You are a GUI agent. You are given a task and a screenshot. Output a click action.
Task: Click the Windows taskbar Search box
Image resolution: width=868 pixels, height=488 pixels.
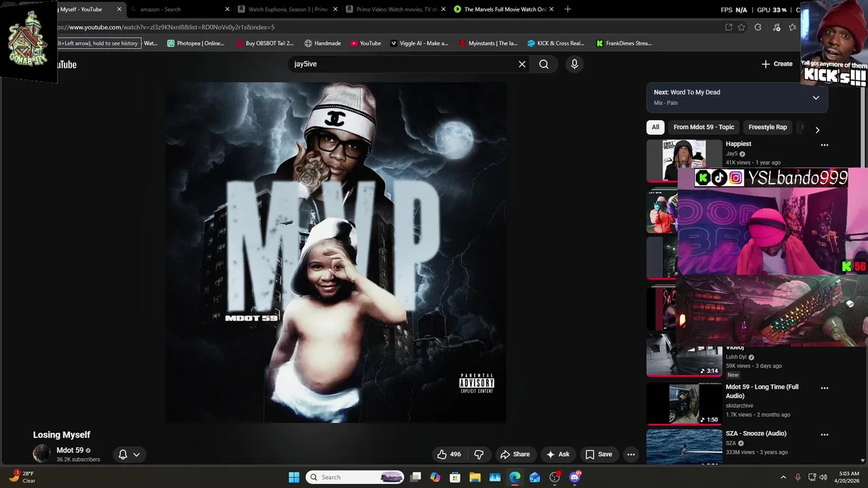[x=355, y=477]
